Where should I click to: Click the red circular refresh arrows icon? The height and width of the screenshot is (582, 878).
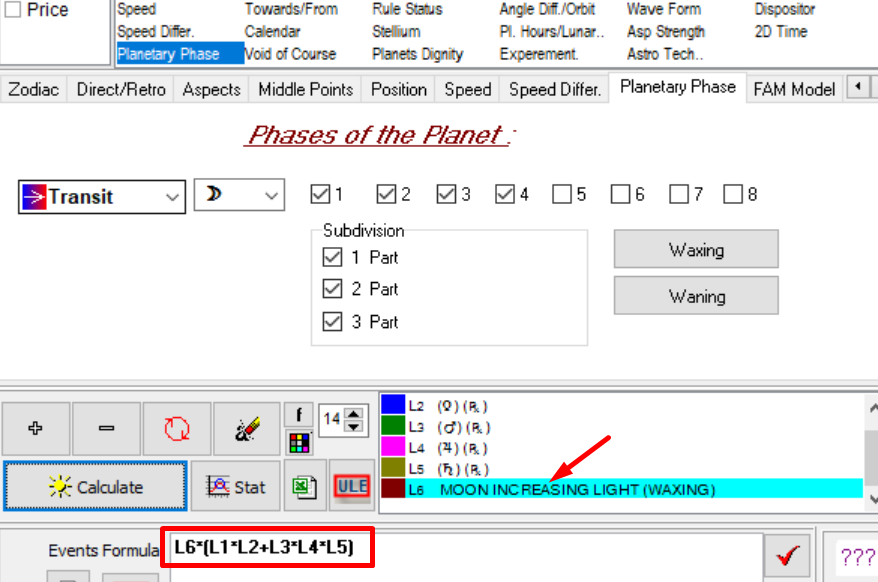pos(176,428)
